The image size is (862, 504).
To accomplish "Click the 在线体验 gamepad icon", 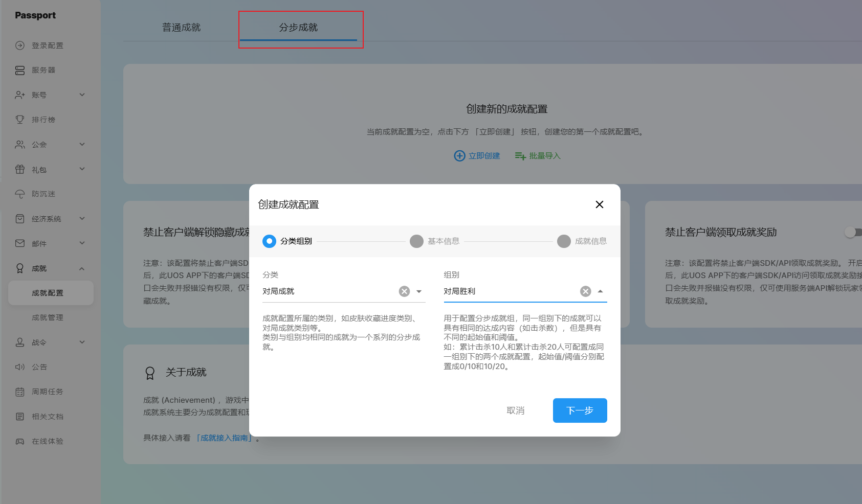I will 20,441.
